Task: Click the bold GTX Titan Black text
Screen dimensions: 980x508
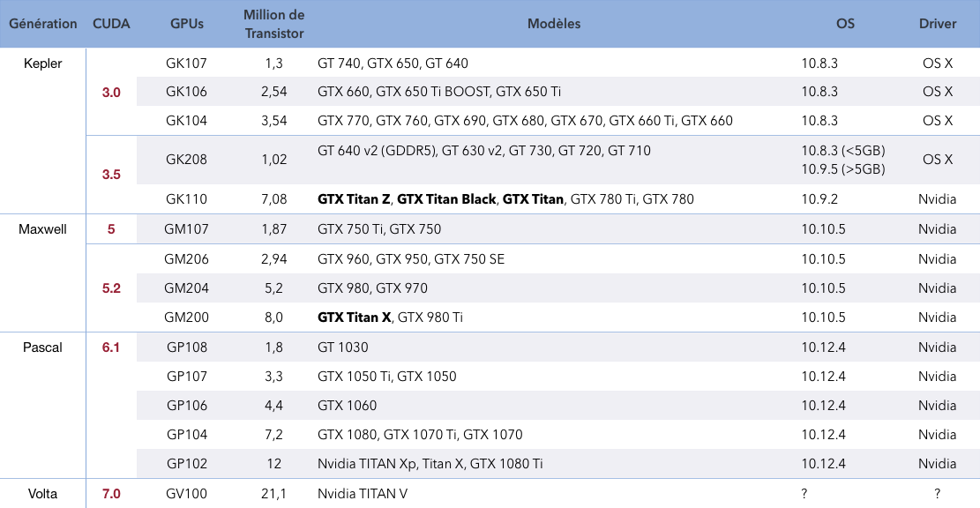Action: (446, 198)
